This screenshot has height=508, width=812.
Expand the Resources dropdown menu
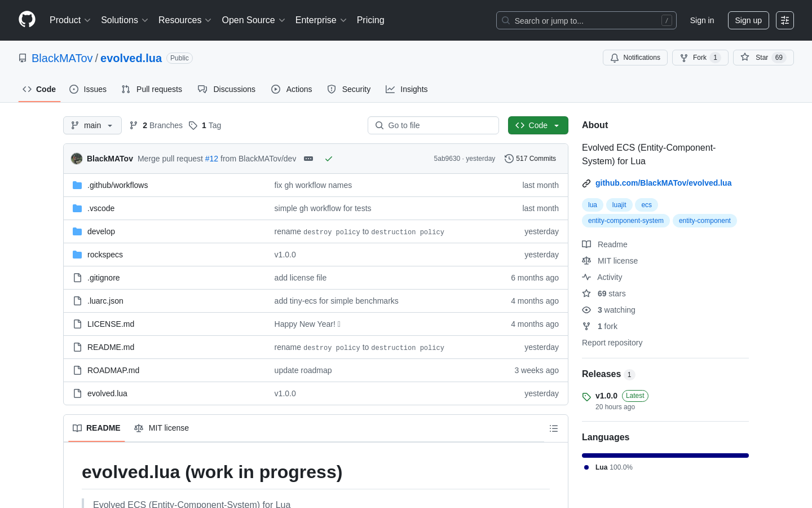coord(185,20)
